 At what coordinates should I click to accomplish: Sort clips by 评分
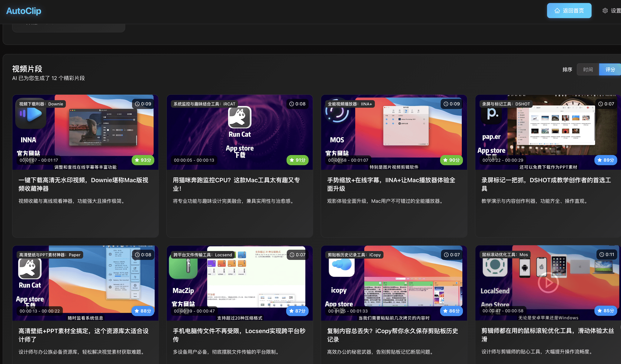pos(610,69)
